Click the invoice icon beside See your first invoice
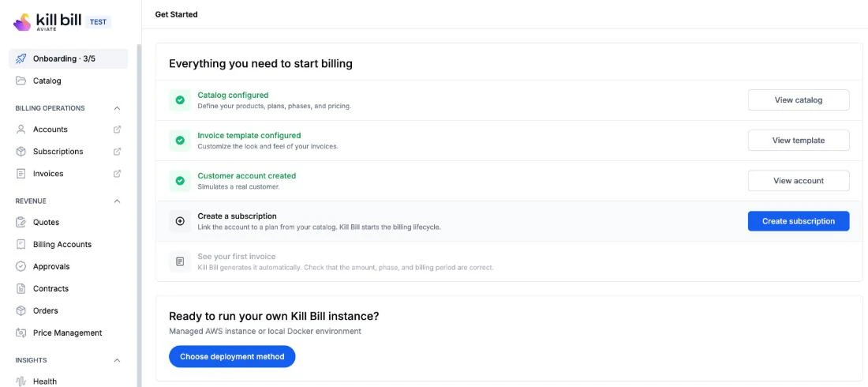 tap(180, 261)
